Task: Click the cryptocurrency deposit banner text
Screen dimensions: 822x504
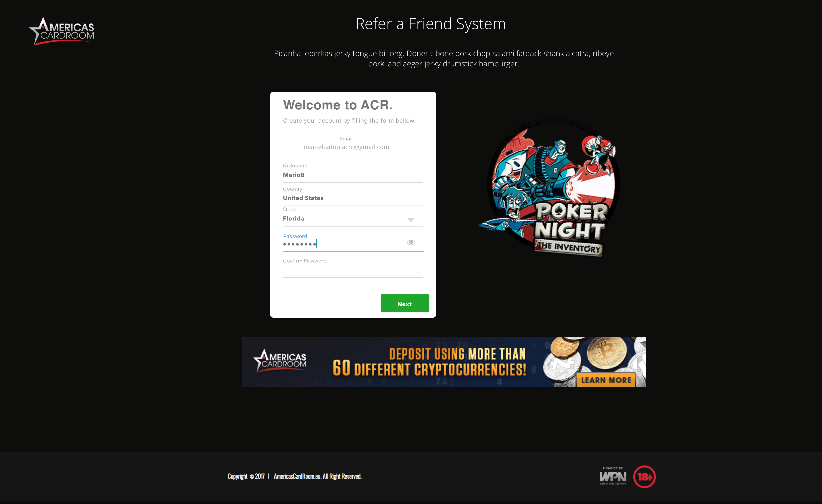Action: click(429, 362)
